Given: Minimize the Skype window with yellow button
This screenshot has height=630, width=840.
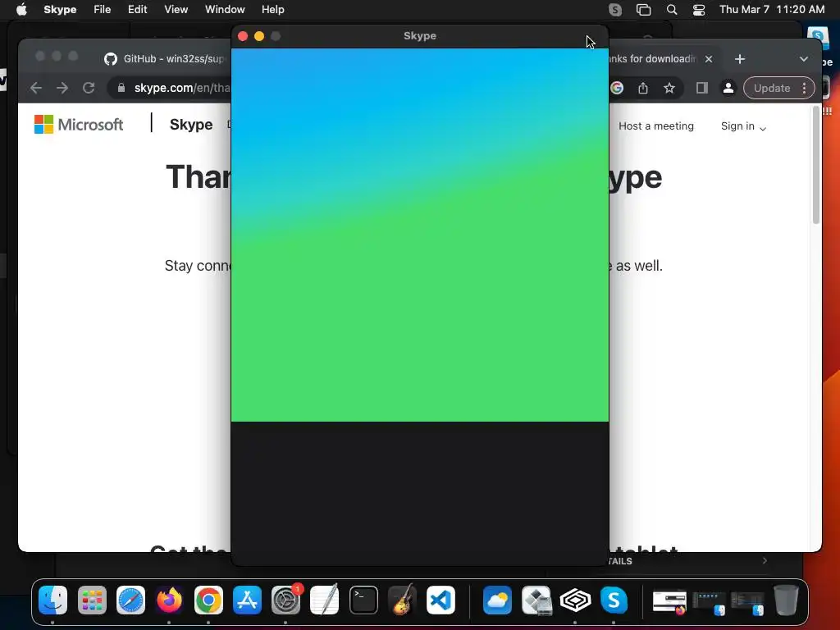Looking at the screenshot, I should click(x=259, y=36).
